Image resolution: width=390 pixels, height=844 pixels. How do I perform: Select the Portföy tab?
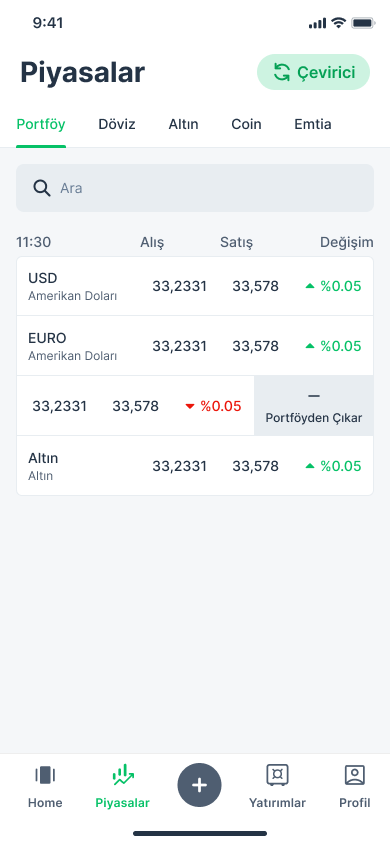(41, 124)
